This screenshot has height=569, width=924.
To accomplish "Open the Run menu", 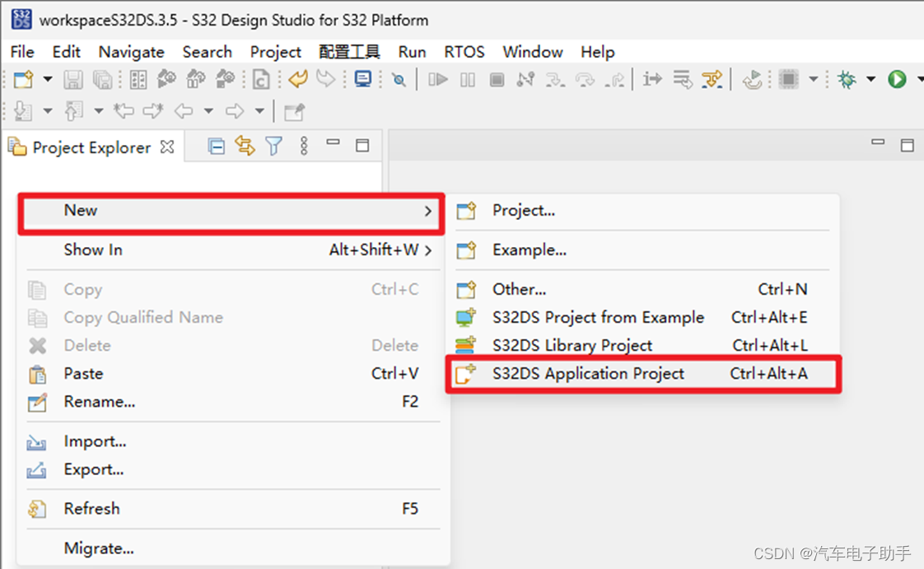I will pyautogui.click(x=412, y=52).
